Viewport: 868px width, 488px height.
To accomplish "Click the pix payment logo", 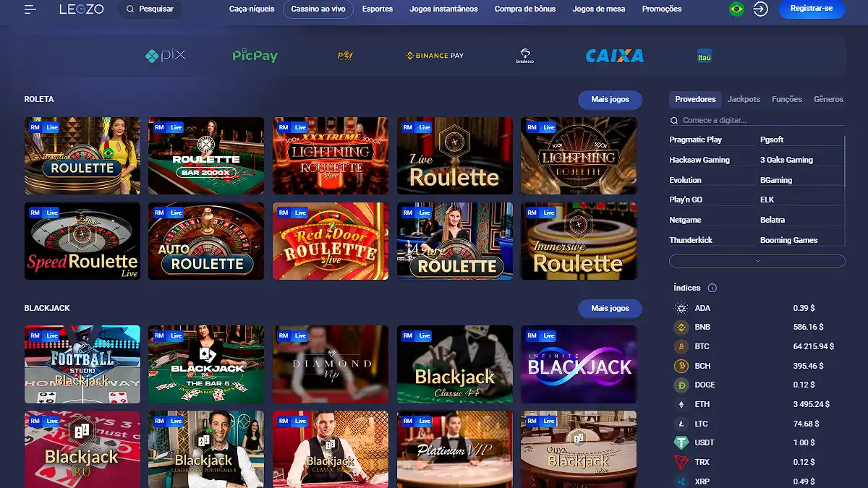I will pyautogui.click(x=166, y=56).
